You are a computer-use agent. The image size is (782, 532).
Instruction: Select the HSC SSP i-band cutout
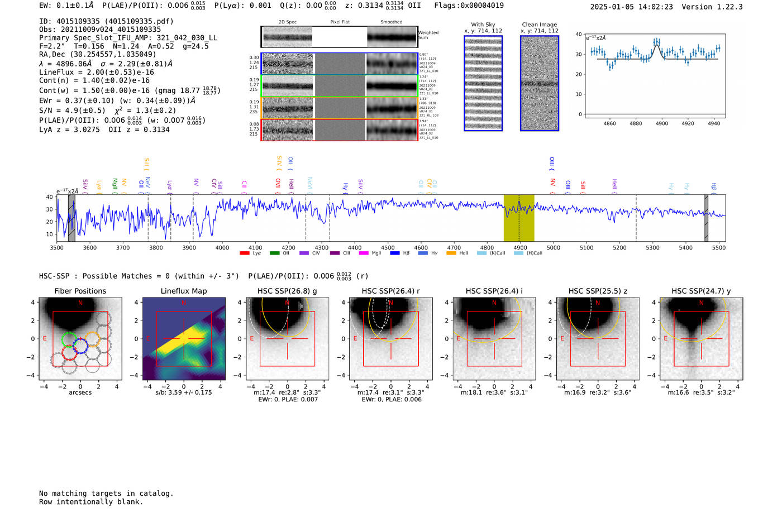[x=494, y=339]
